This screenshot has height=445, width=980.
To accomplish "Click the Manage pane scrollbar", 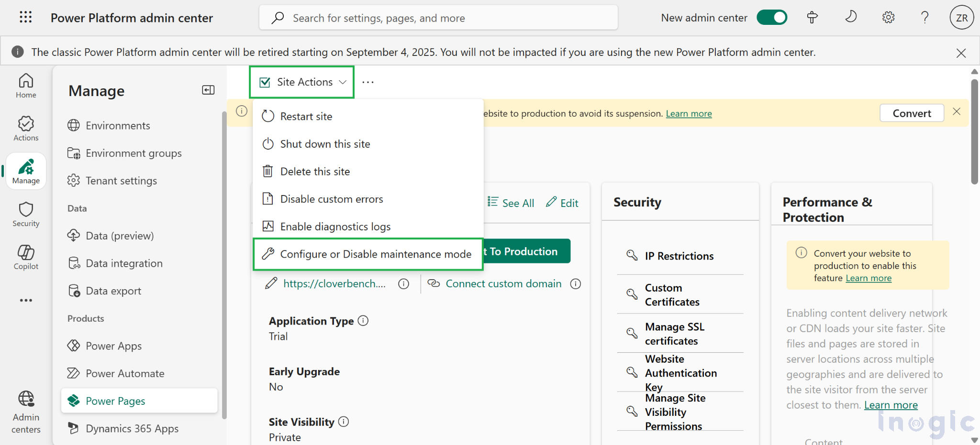I will pos(224,265).
